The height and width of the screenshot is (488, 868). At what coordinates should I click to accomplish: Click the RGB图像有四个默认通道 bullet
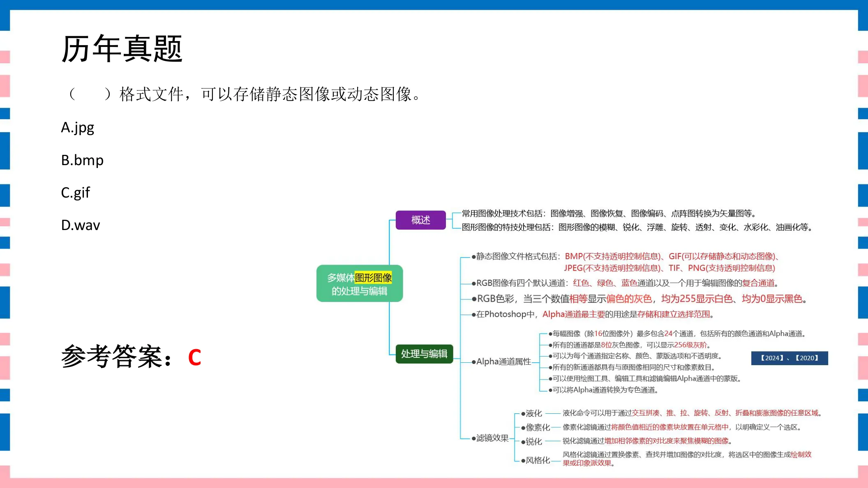[x=625, y=283]
